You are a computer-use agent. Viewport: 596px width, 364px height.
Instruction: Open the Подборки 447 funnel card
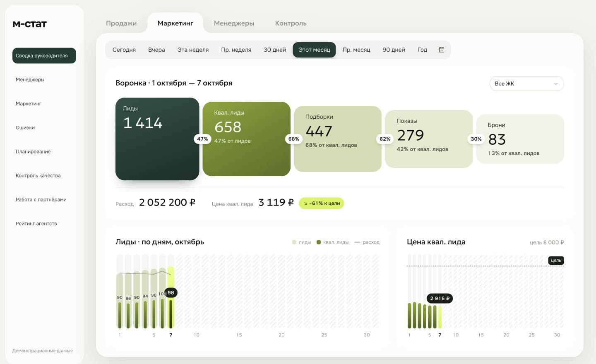click(x=337, y=139)
